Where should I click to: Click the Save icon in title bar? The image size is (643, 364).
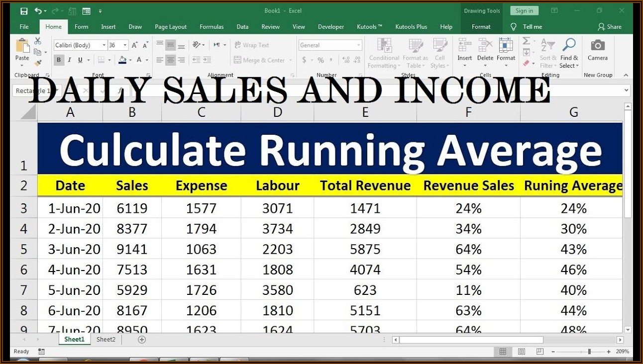(x=24, y=11)
